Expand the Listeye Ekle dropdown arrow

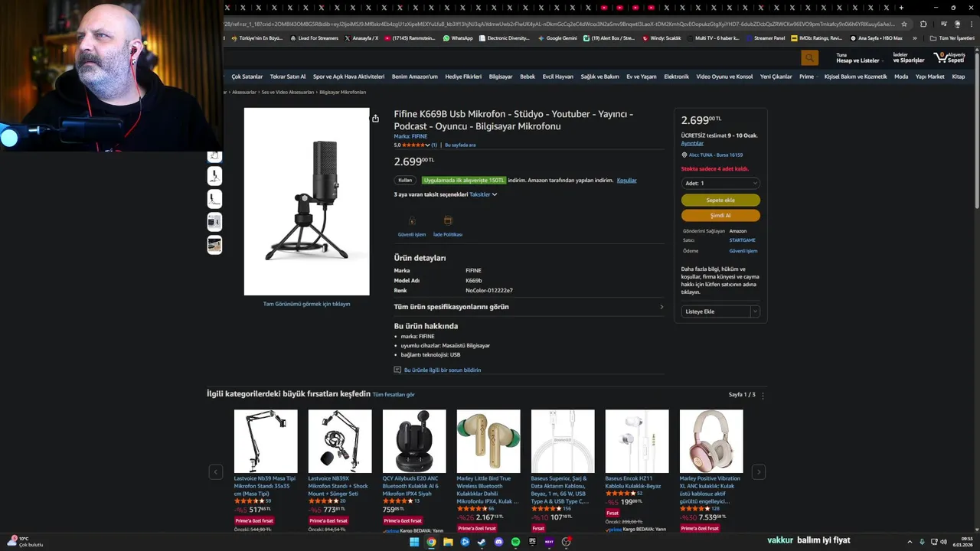click(x=755, y=311)
